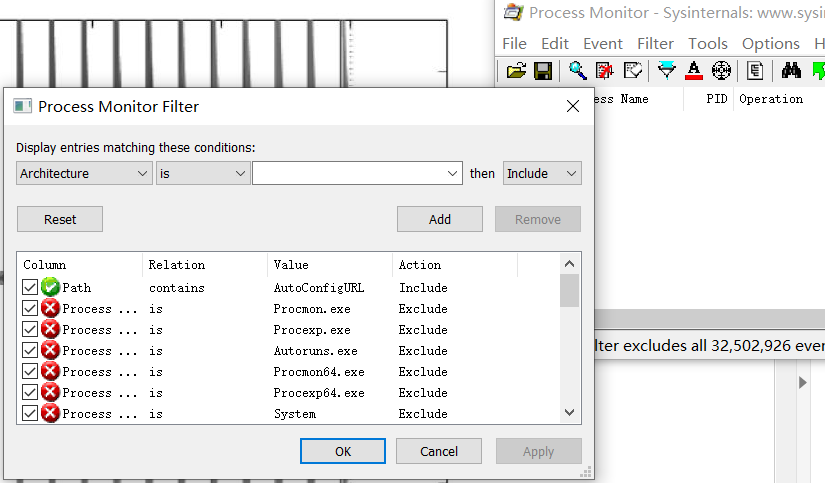Uncheck the System exclude filter checkbox
This screenshot has width=825, height=483.
pyautogui.click(x=30, y=414)
